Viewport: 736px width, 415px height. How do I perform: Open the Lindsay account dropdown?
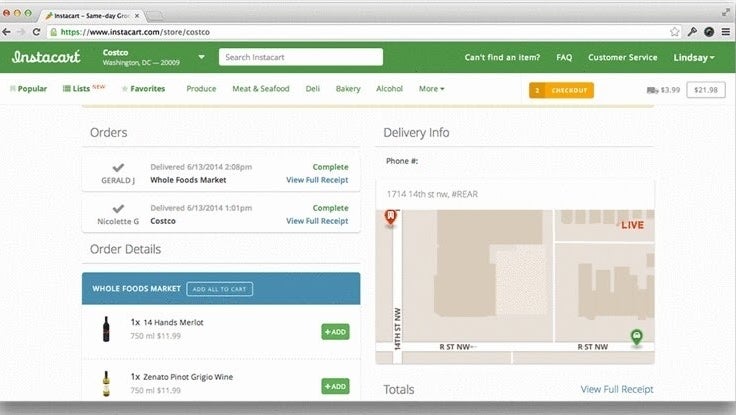(x=694, y=57)
